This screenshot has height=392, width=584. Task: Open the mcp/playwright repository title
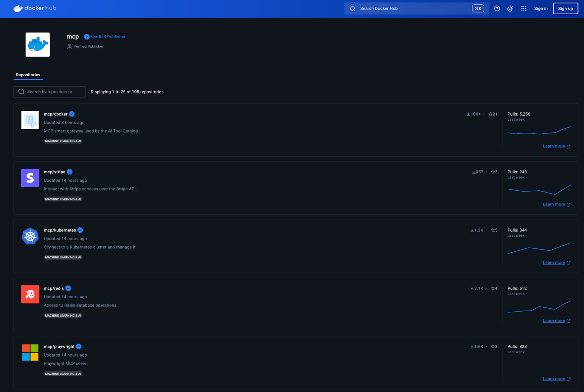59,347
